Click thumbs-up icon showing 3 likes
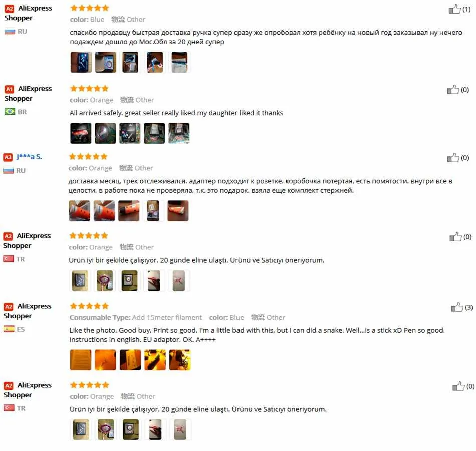This screenshot has width=476, height=451. tap(457, 307)
